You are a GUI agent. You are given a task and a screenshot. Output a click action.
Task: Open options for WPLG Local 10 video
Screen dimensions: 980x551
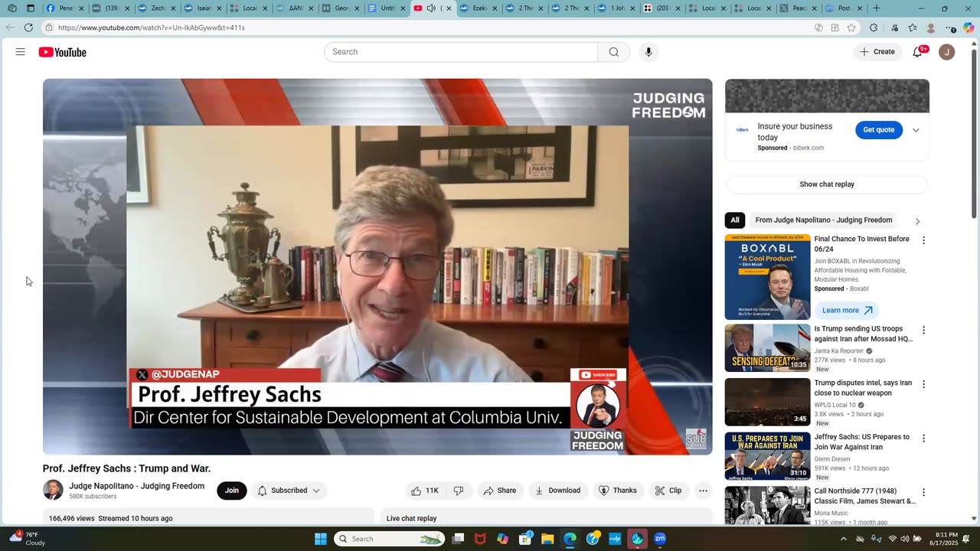tap(923, 384)
